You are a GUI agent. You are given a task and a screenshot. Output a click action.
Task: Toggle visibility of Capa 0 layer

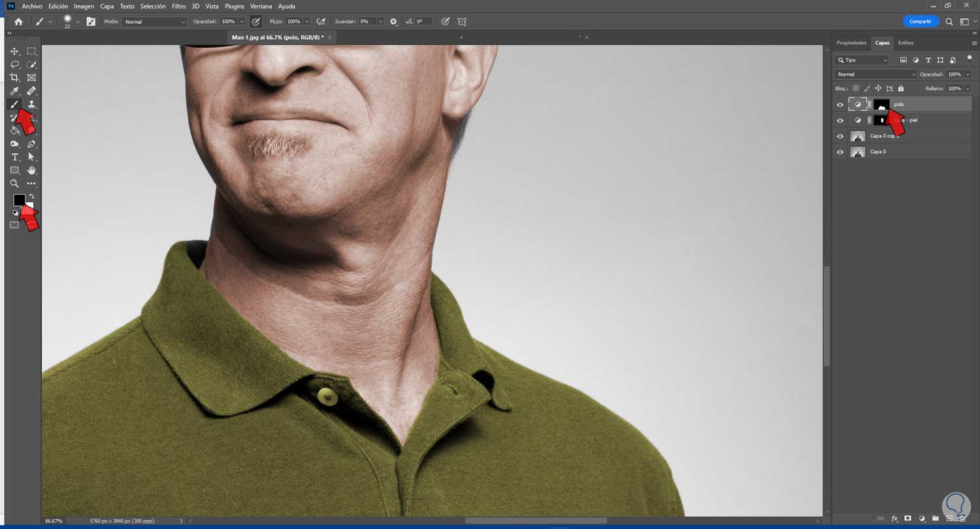840,152
